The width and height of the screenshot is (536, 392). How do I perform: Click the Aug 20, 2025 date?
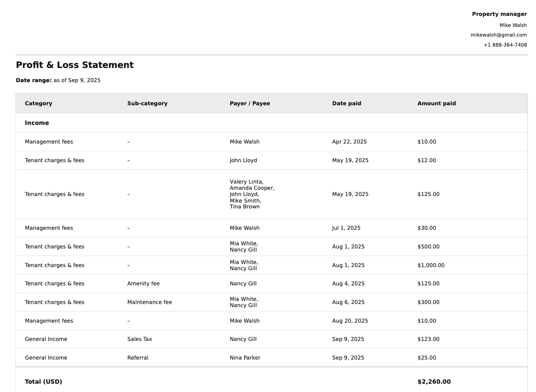point(350,321)
